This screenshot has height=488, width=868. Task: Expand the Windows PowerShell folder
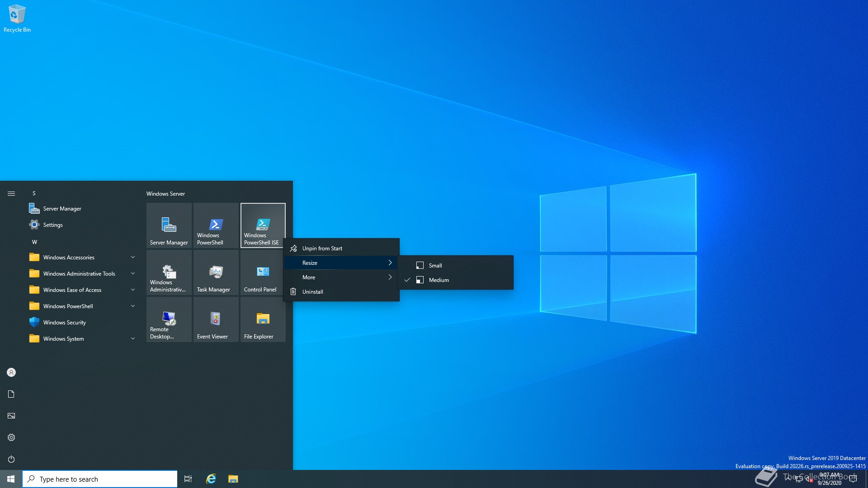pos(81,306)
